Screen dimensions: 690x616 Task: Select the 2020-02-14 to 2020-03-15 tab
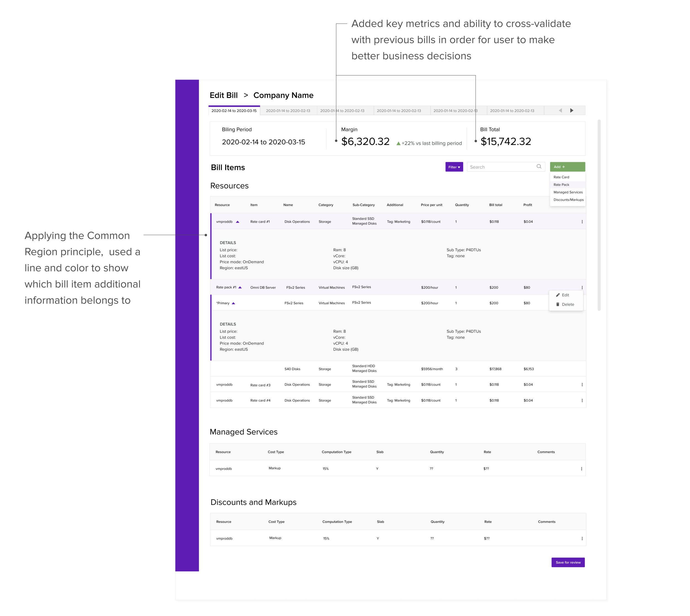pyautogui.click(x=234, y=111)
